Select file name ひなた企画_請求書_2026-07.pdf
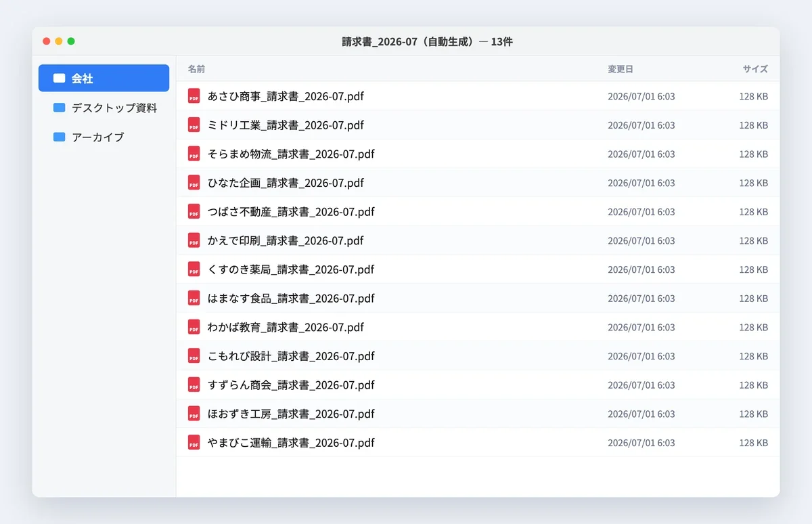This screenshot has width=812, height=524. (286, 183)
